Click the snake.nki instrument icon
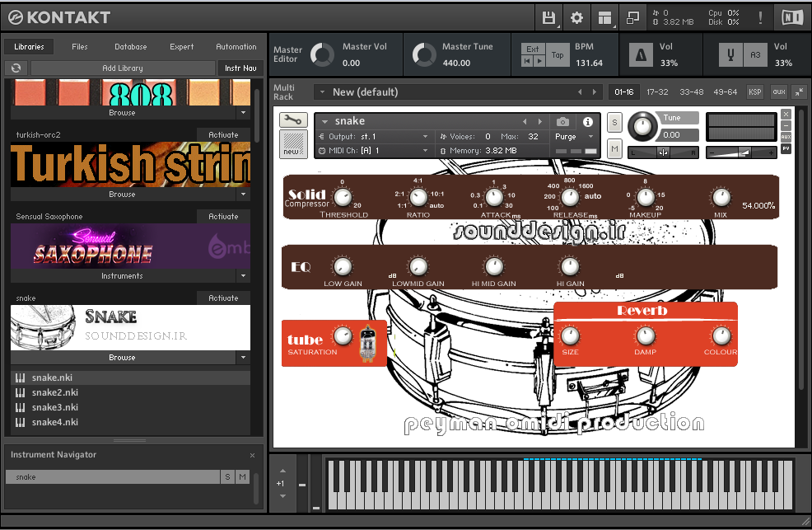 click(x=21, y=378)
